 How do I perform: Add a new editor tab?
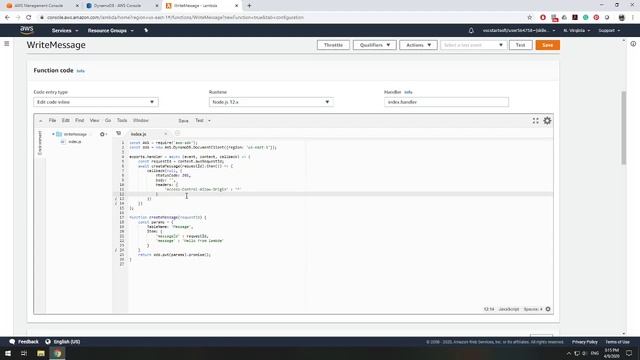pyautogui.click(x=177, y=133)
